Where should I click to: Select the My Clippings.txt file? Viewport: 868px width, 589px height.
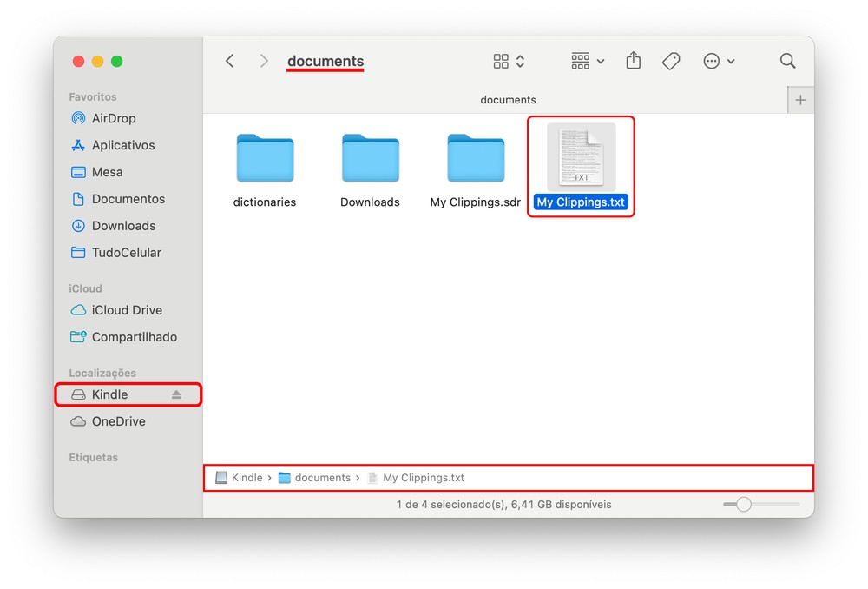tap(581, 159)
